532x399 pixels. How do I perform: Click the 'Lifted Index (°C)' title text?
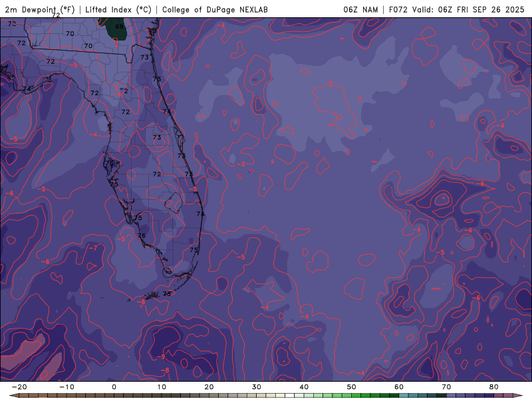[x=118, y=9]
